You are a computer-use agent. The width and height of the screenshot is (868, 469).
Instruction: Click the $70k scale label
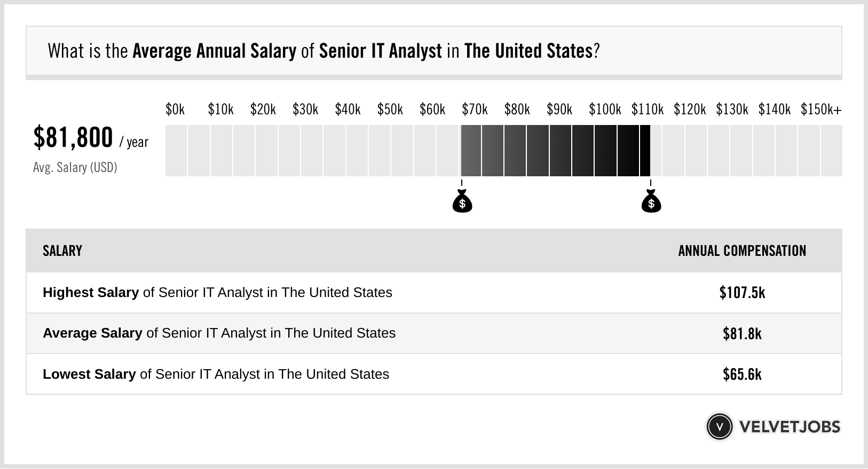pyautogui.click(x=475, y=110)
